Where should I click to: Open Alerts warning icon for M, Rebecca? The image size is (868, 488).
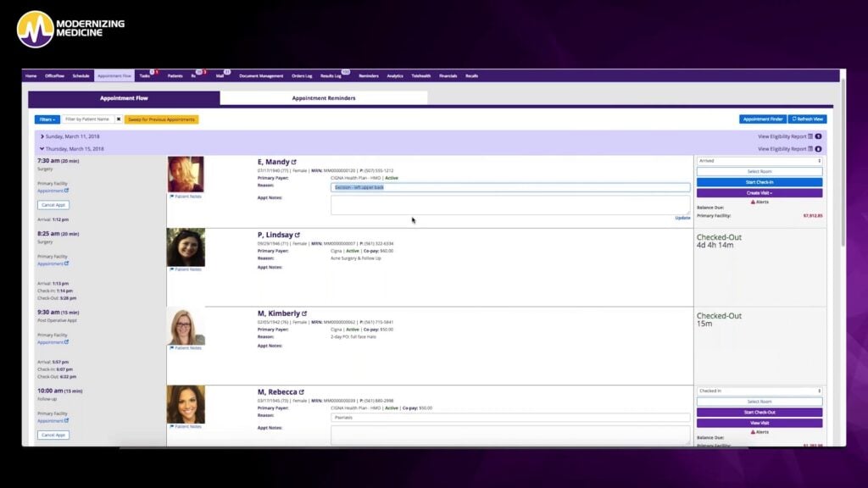point(753,432)
